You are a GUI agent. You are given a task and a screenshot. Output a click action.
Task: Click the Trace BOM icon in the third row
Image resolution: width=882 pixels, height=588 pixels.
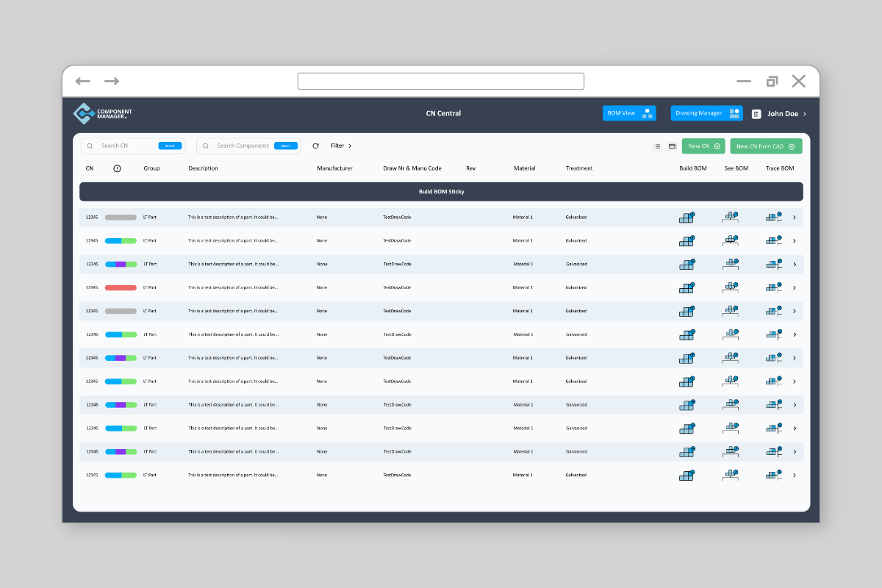(x=774, y=264)
